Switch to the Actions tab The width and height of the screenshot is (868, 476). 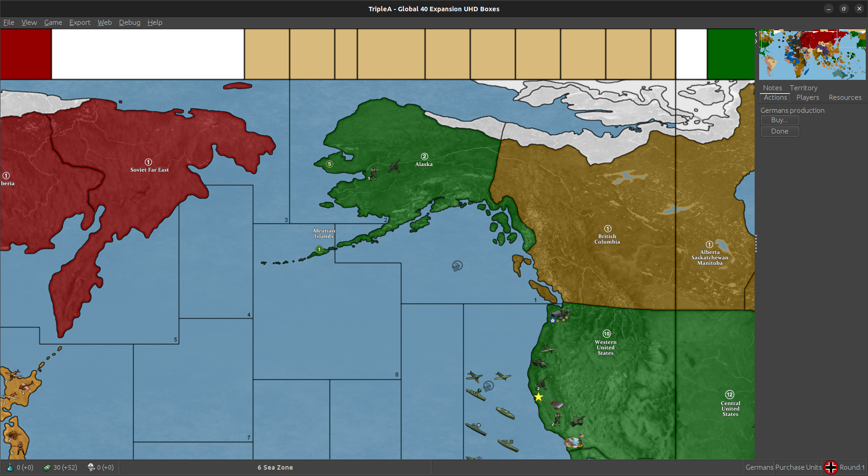pos(775,97)
